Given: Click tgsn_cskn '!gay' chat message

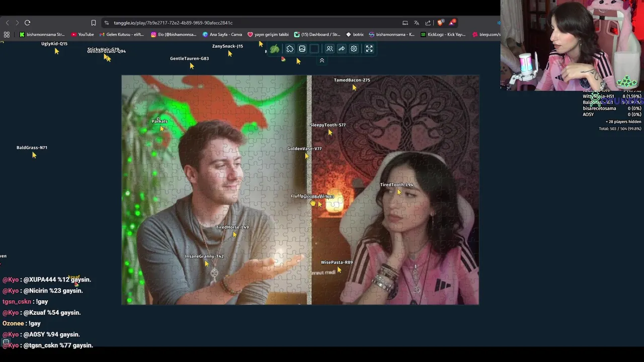Looking at the screenshot, I should coord(25,302).
